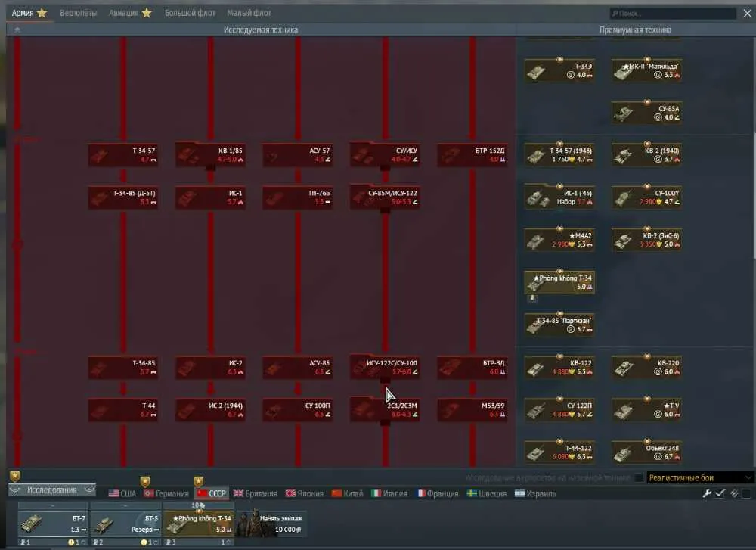Select the ИС-2 heavy tank card

click(x=211, y=367)
